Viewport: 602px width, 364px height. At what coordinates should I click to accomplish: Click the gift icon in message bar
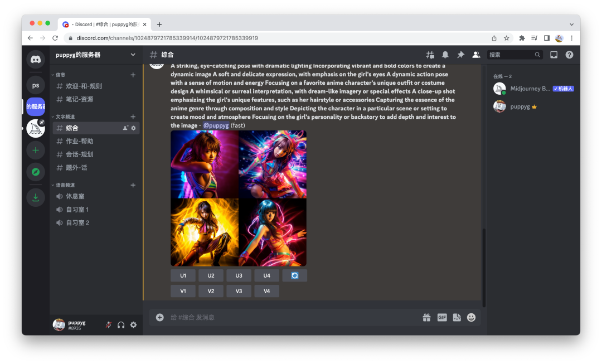point(426,317)
